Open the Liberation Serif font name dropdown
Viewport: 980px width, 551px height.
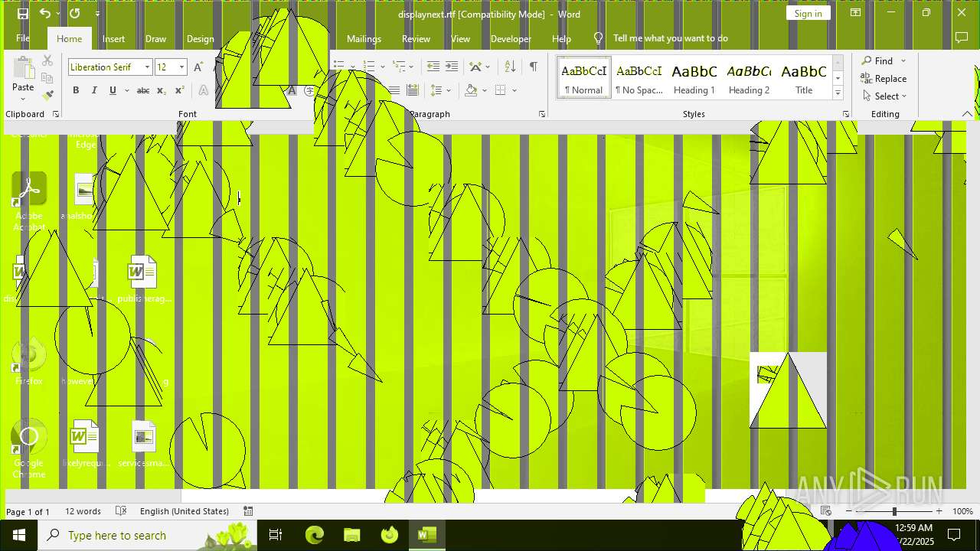147,67
